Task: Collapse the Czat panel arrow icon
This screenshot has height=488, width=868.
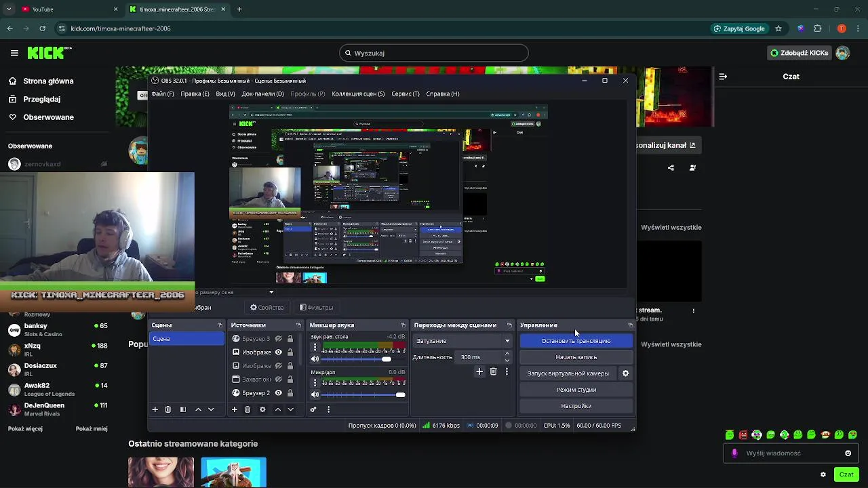Action: point(723,77)
